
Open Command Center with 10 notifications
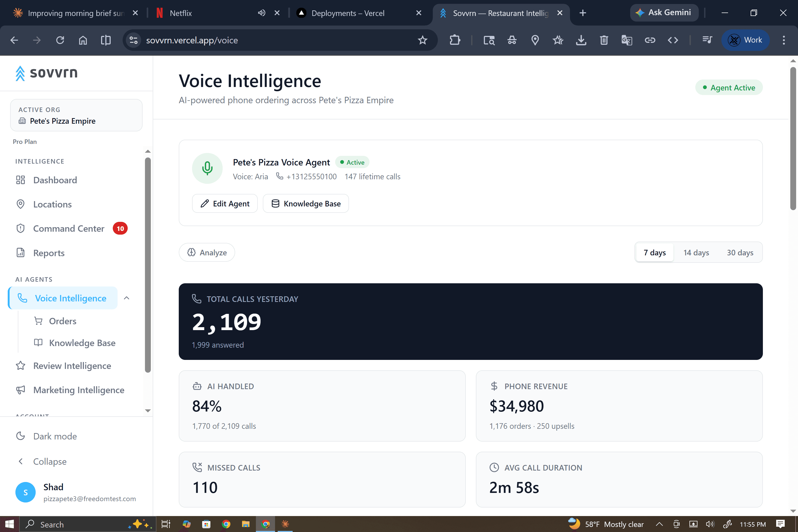click(69, 228)
